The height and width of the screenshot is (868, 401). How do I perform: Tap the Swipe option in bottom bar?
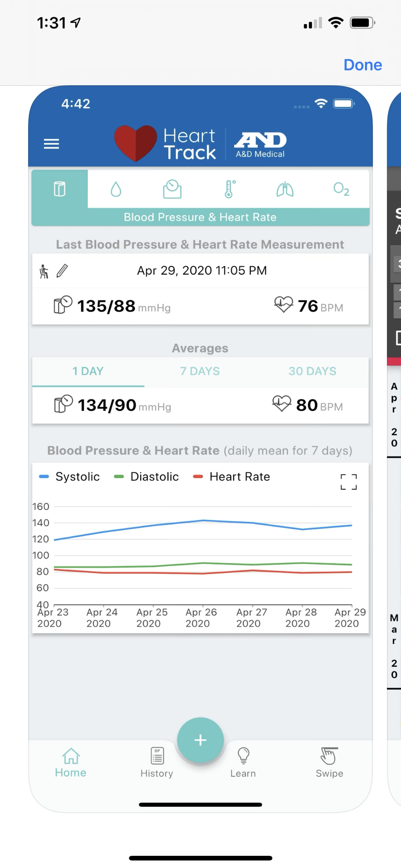pyautogui.click(x=329, y=762)
